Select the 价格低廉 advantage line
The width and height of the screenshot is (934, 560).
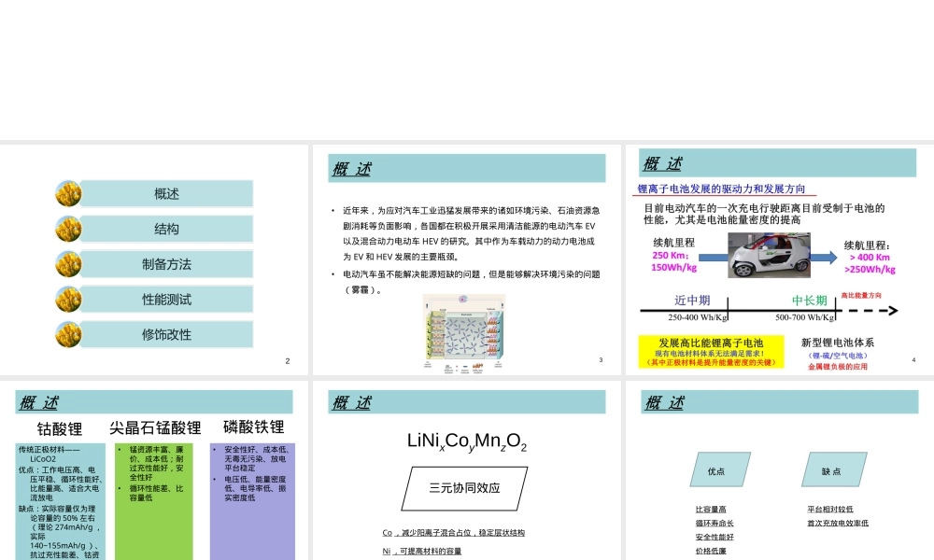pyautogui.click(x=711, y=551)
